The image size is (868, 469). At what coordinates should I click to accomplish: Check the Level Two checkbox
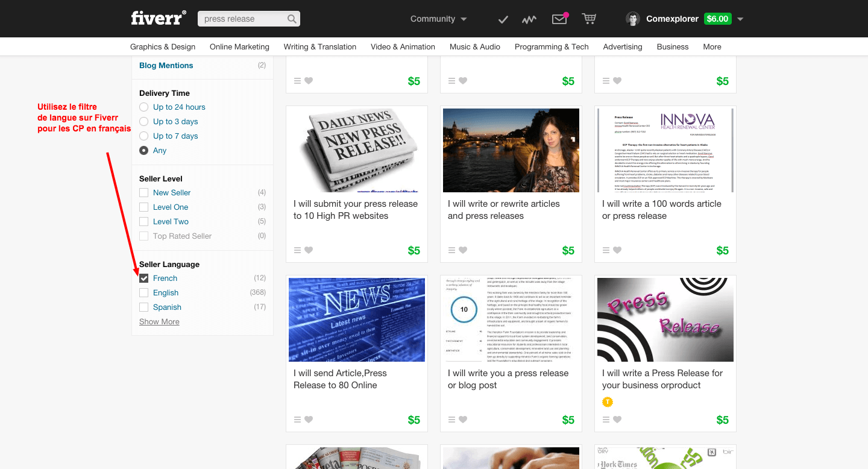(x=143, y=221)
